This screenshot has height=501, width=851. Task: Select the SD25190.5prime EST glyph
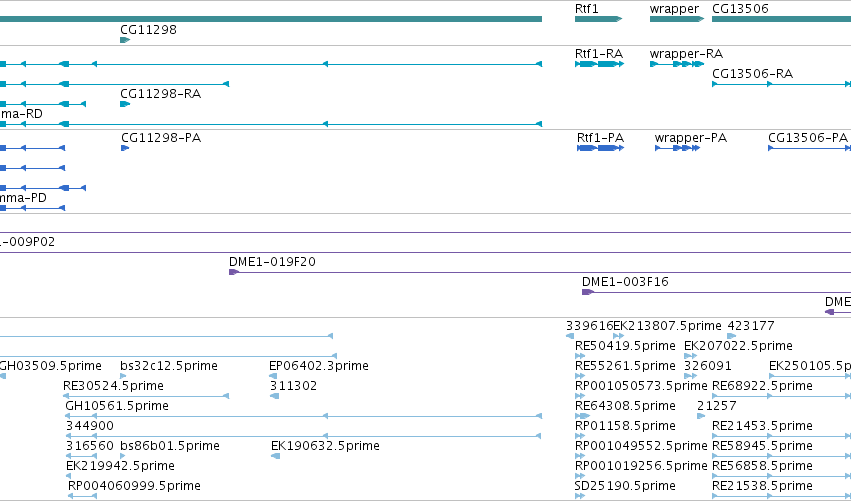point(580,496)
